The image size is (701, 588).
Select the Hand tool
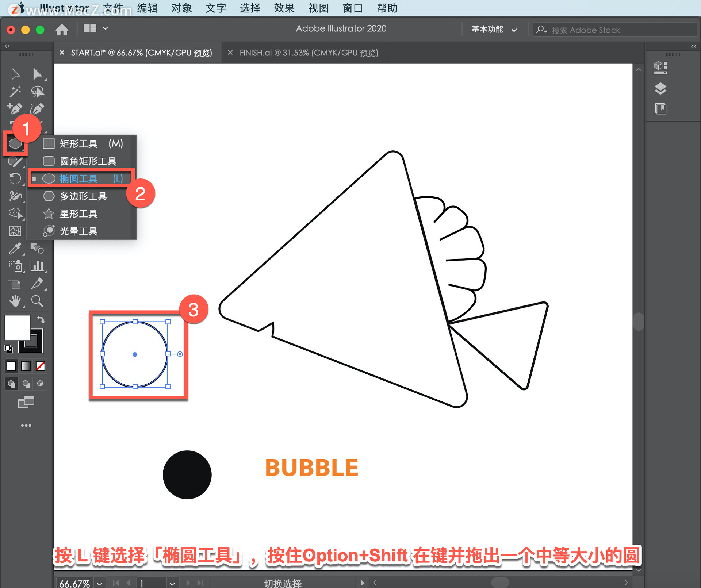(15, 301)
